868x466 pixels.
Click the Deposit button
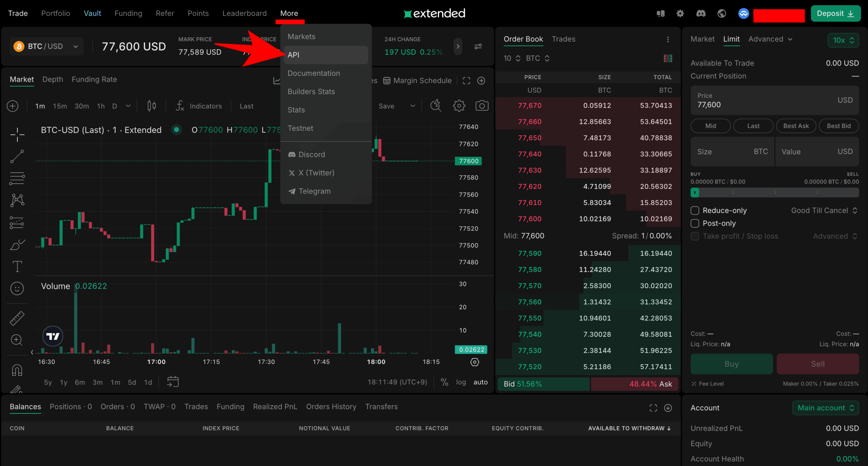[x=835, y=13]
